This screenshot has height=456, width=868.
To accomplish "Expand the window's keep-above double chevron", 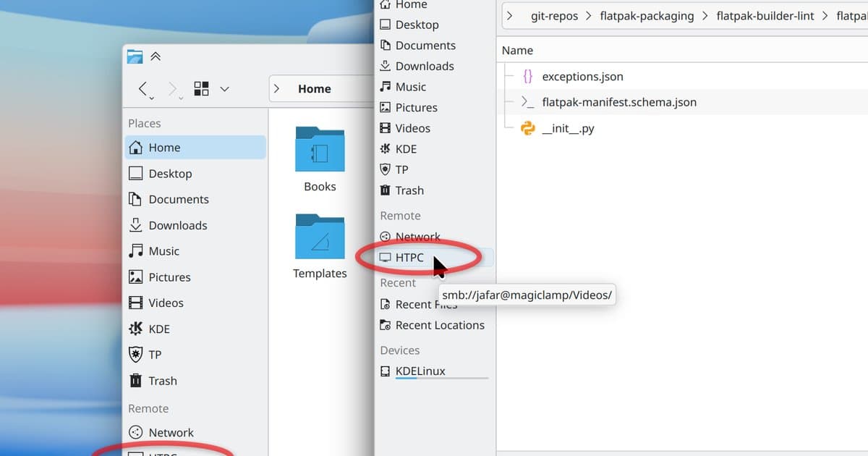I will 156,56.
